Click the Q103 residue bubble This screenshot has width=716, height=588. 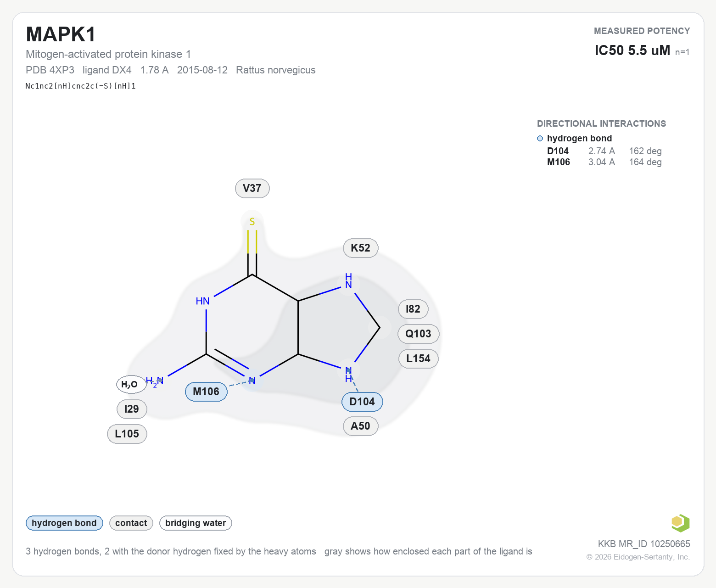click(418, 334)
